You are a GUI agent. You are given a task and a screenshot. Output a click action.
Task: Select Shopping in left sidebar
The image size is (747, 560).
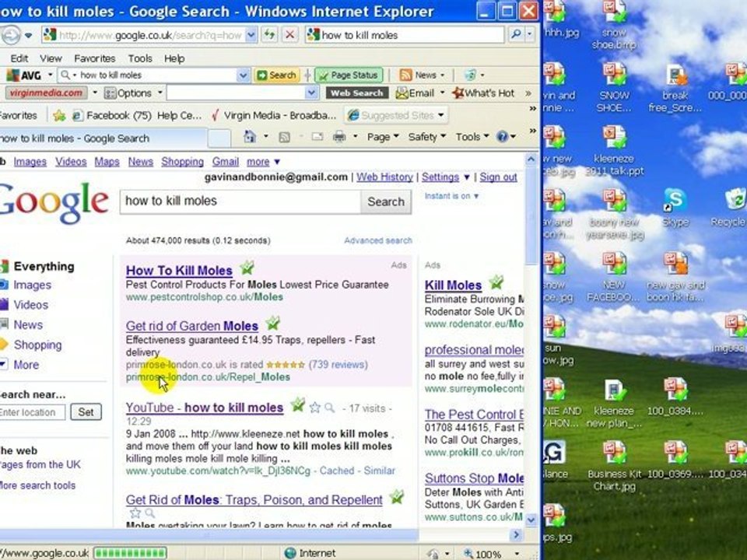[37, 345]
